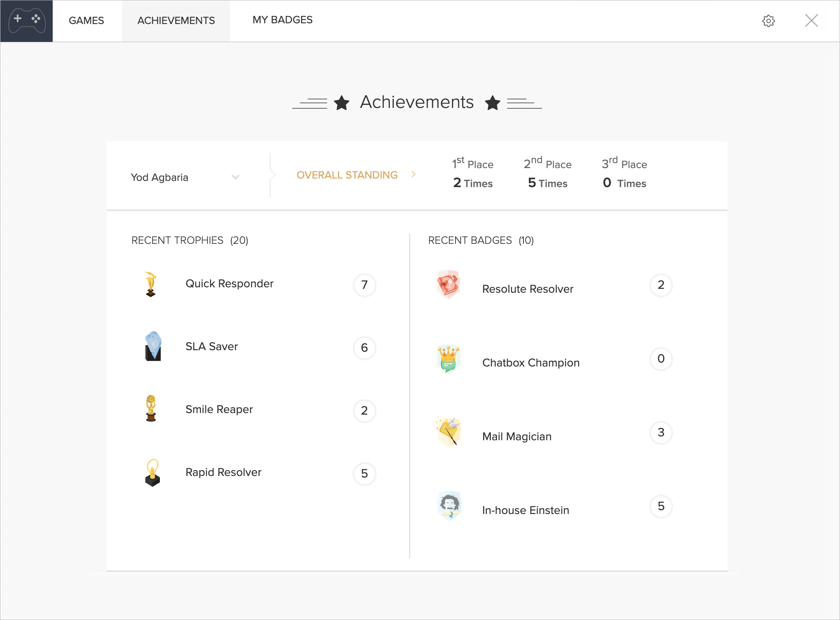
Task: Expand the Yod Agbaria agent dropdown
Action: tap(235, 177)
